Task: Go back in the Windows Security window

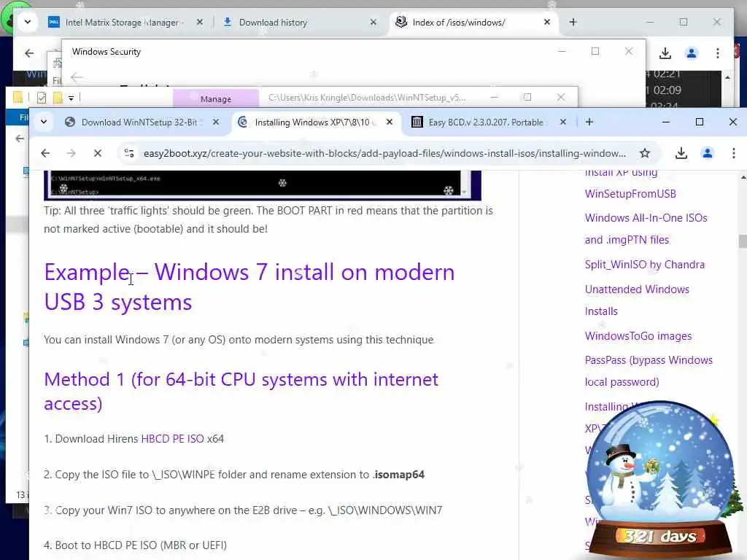Action: click(x=77, y=77)
